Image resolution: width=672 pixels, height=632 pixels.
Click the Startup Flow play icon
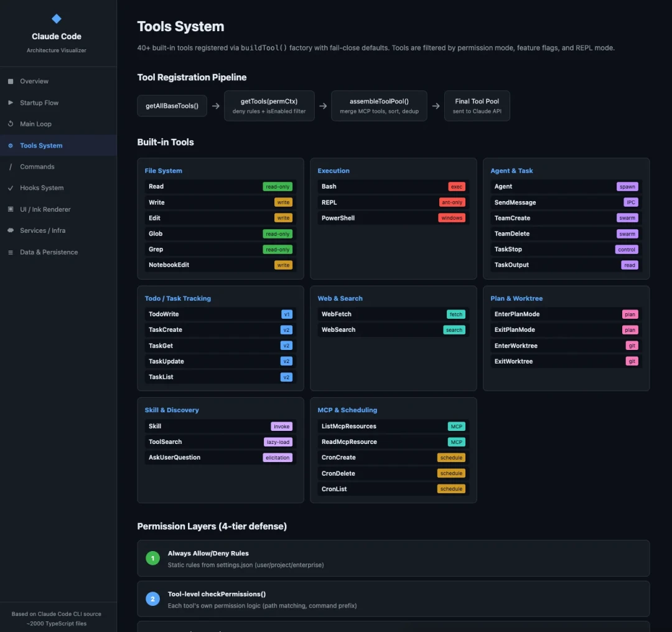[11, 103]
